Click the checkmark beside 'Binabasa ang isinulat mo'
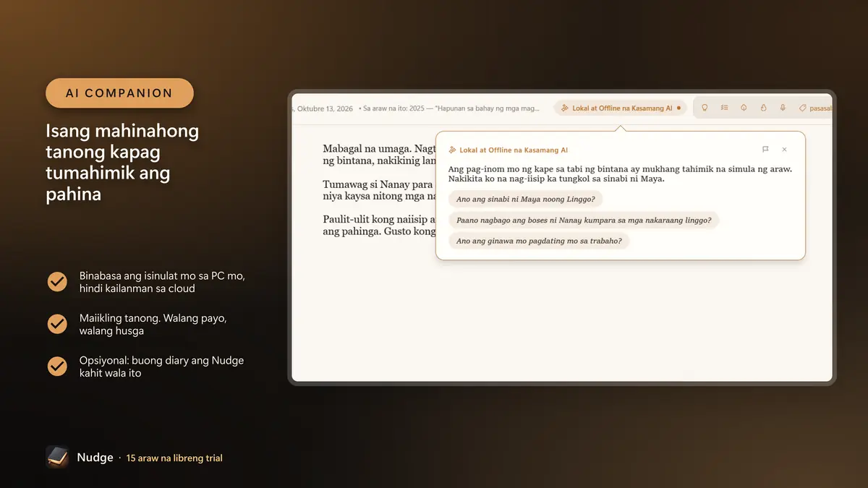Screen dimensions: 868x488 point(57,282)
